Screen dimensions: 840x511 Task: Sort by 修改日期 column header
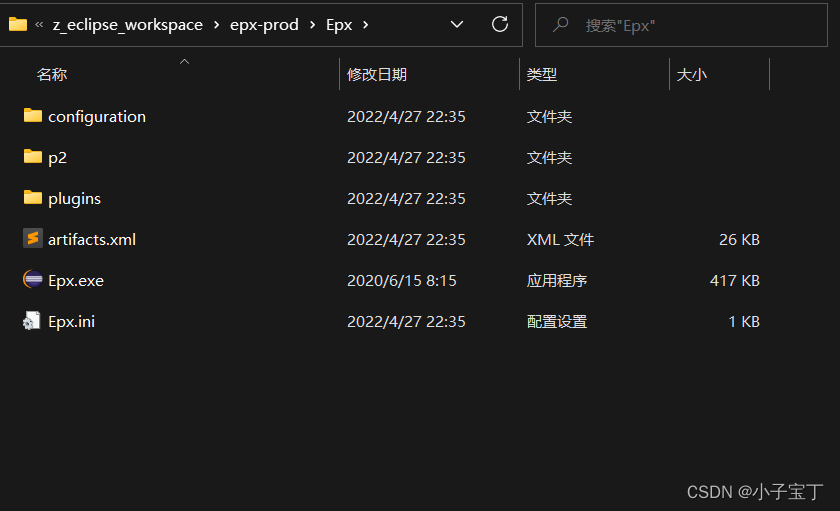[x=377, y=74]
